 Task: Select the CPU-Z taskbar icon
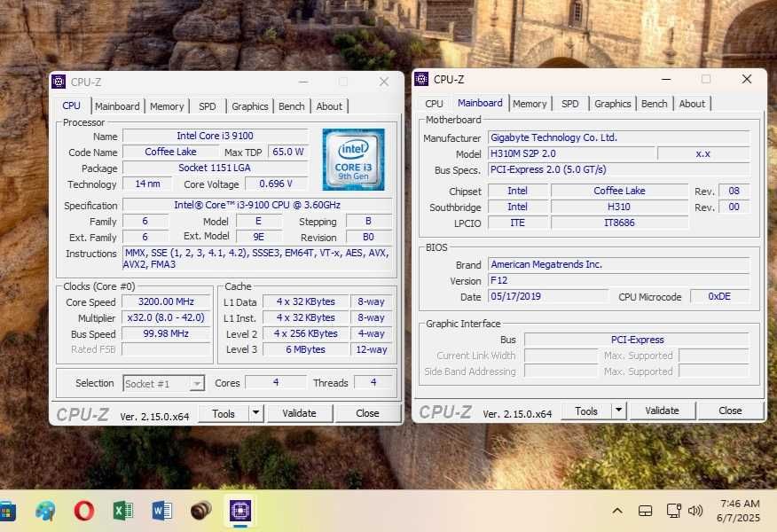pos(240,511)
